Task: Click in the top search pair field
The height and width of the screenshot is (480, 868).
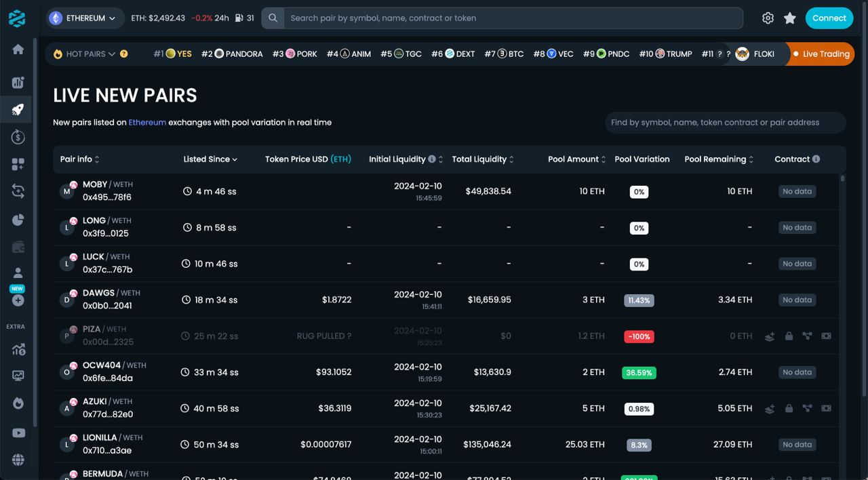Action: pos(513,18)
